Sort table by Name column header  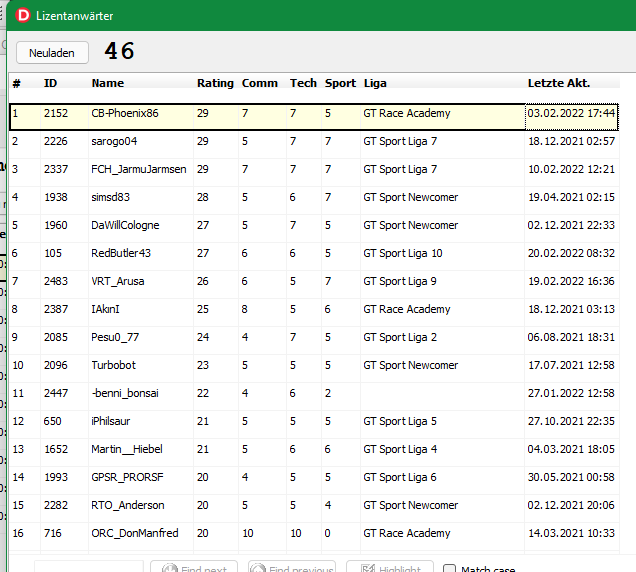coord(108,83)
